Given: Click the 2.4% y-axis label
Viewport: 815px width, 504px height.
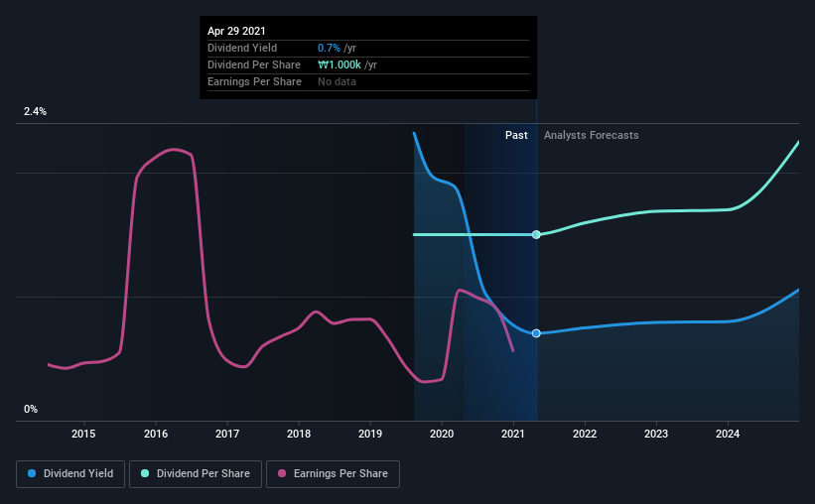Looking at the screenshot, I should click(x=35, y=111).
